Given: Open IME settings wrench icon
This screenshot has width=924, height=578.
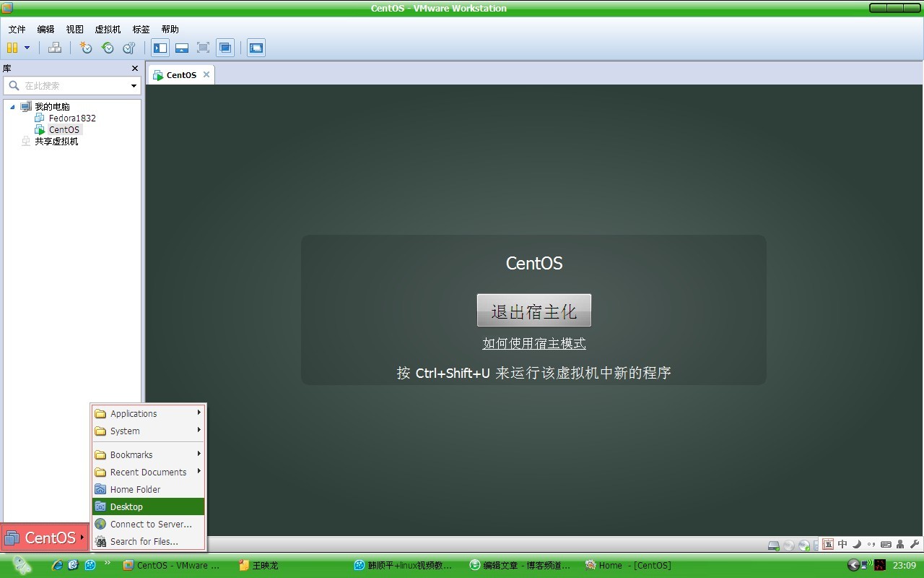Looking at the screenshot, I should pos(915,545).
